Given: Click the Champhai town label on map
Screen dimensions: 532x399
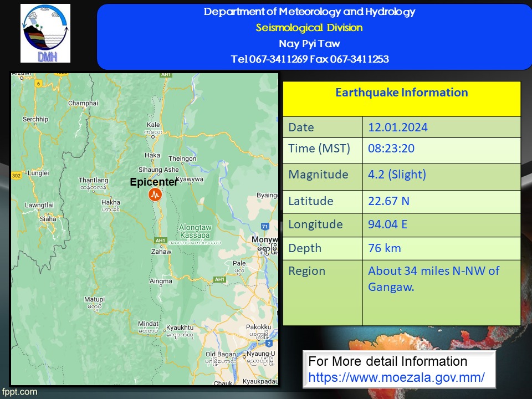Looking at the screenshot, I should click(83, 103).
